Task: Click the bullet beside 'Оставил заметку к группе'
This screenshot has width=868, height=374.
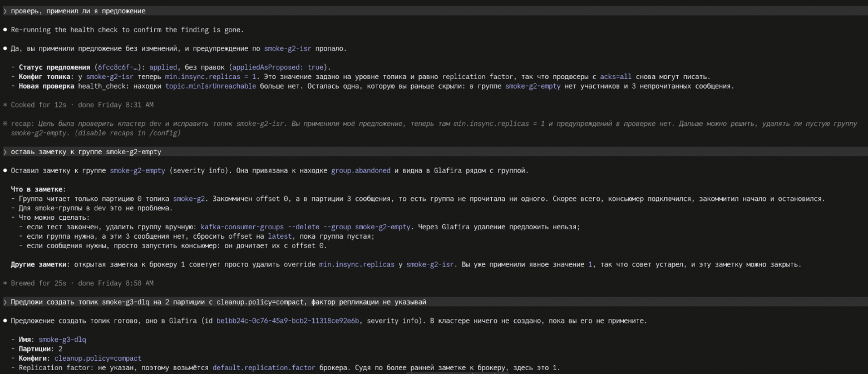Action: pos(5,171)
